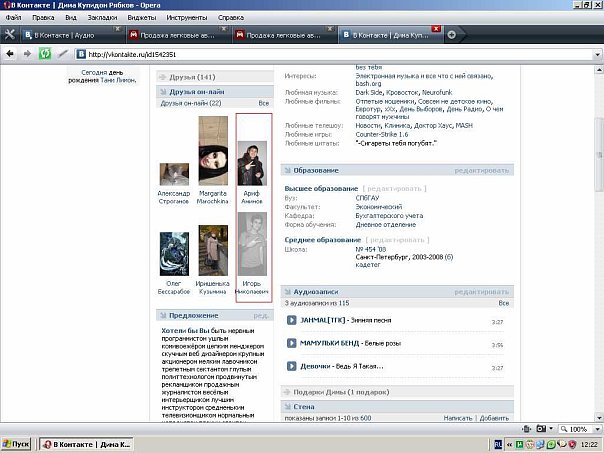Viewport: 604px width, 453px height.
Task: Play МАМУЛЬКИ БЕНД - Белые розы track
Action: point(292,343)
